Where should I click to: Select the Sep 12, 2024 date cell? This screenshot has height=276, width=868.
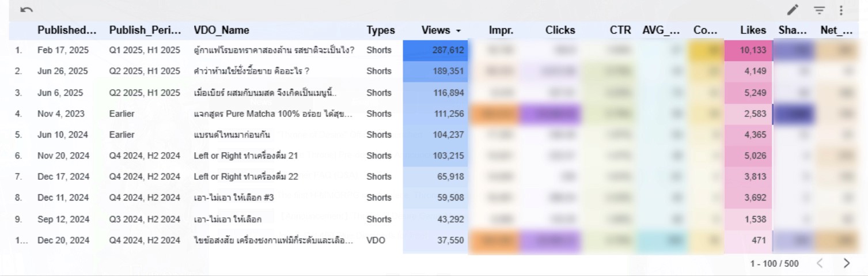coord(63,219)
